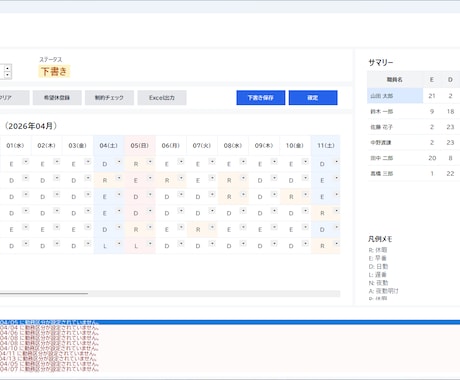Open dropdown of R cell under 06(月)
Screen dimensions: 460x380
click(181, 178)
